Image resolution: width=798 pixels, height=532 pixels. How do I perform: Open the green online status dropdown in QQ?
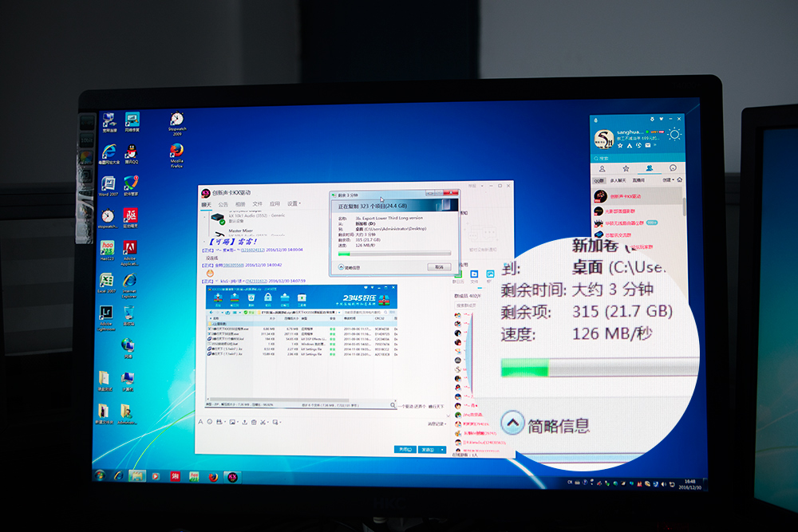647,132
